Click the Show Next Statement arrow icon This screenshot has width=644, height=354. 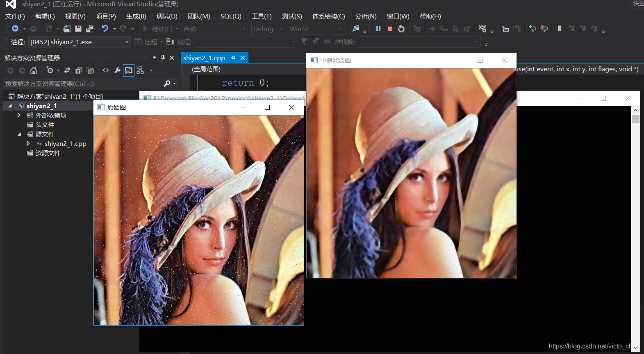(432, 29)
